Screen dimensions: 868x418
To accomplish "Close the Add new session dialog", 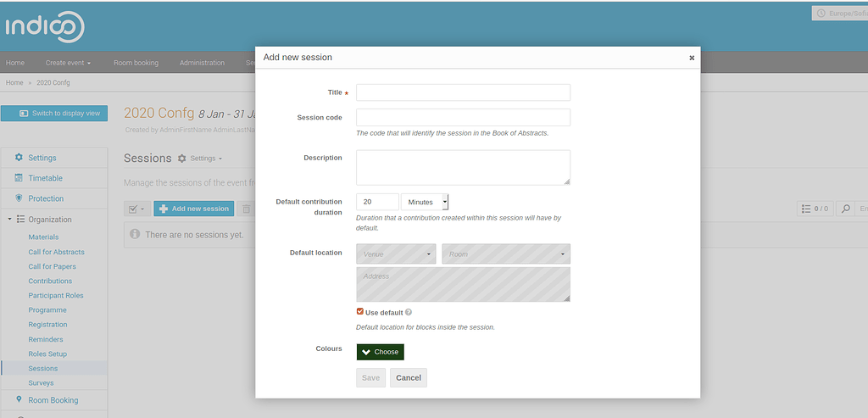I will 692,58.
